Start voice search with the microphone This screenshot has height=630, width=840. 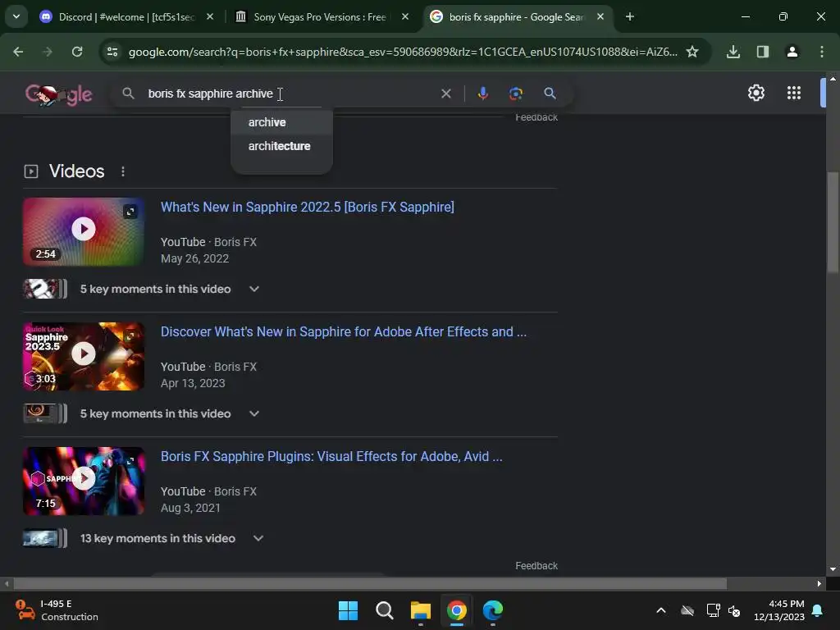482,94
